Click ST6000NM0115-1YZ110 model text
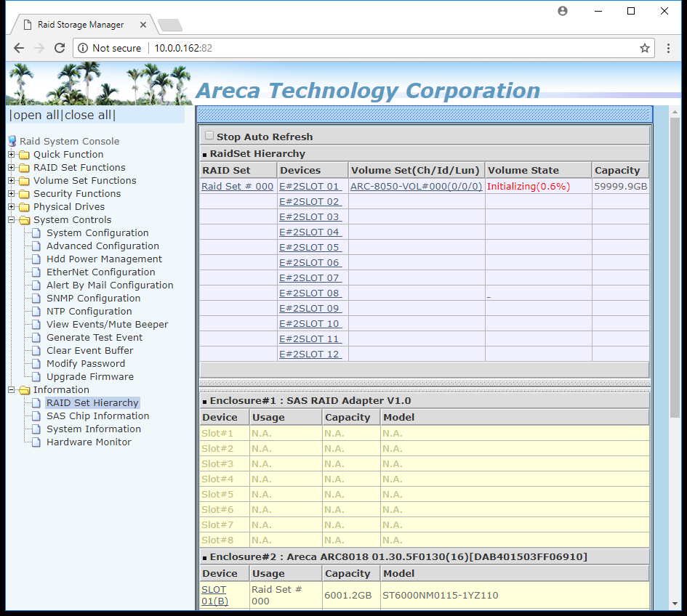The height and width of the screenshot is (616, 687). (441, 596)
